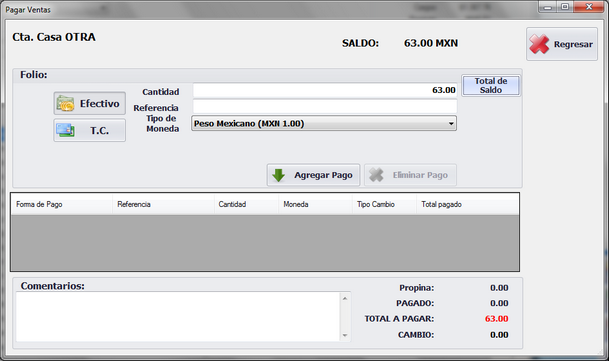
Task: Select the cash coins Efectivo icon
Action: coord(65,103)
